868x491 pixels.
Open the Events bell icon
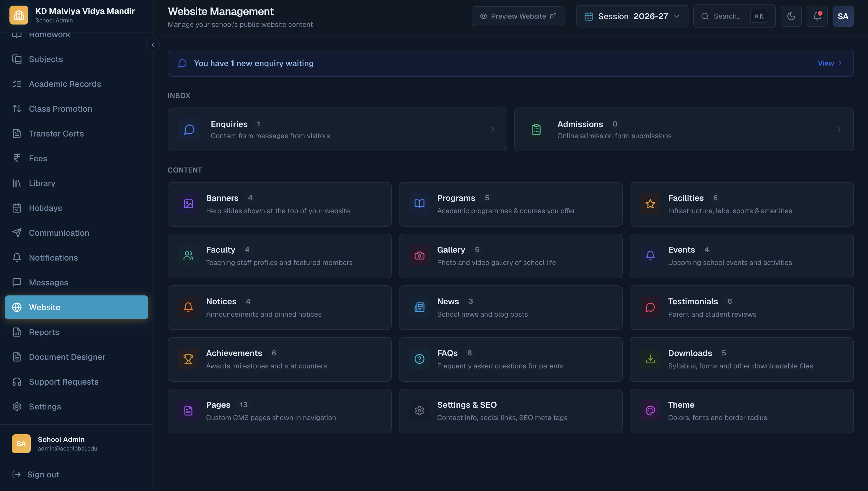tap(650, 256)
